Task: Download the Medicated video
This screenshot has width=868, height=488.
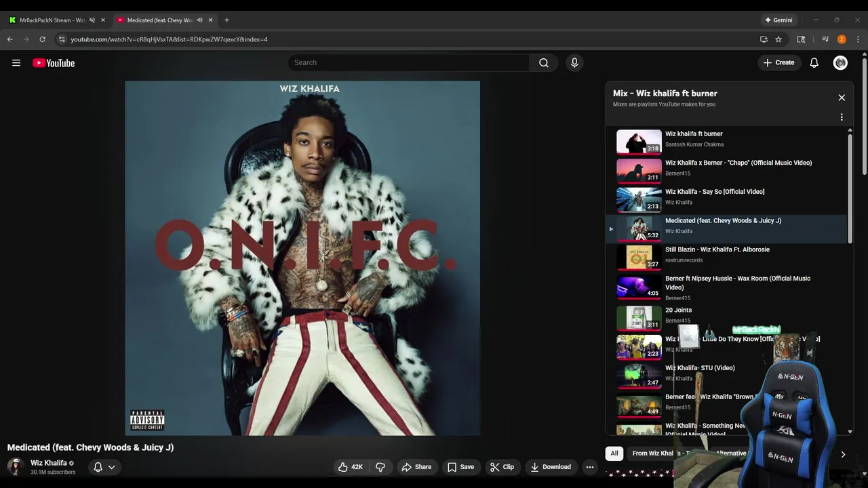Action: click(551, 467)
